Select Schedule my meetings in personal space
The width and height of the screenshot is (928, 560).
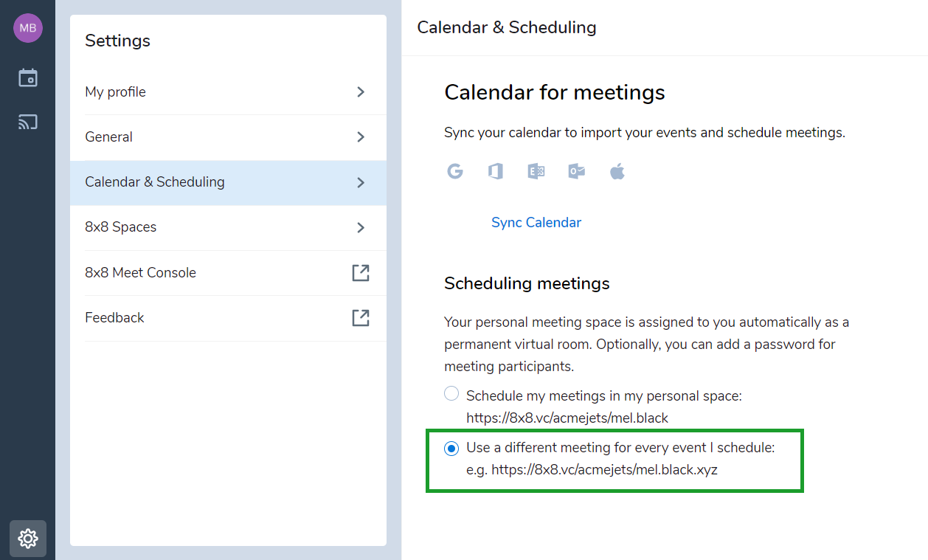pos(451,394)
